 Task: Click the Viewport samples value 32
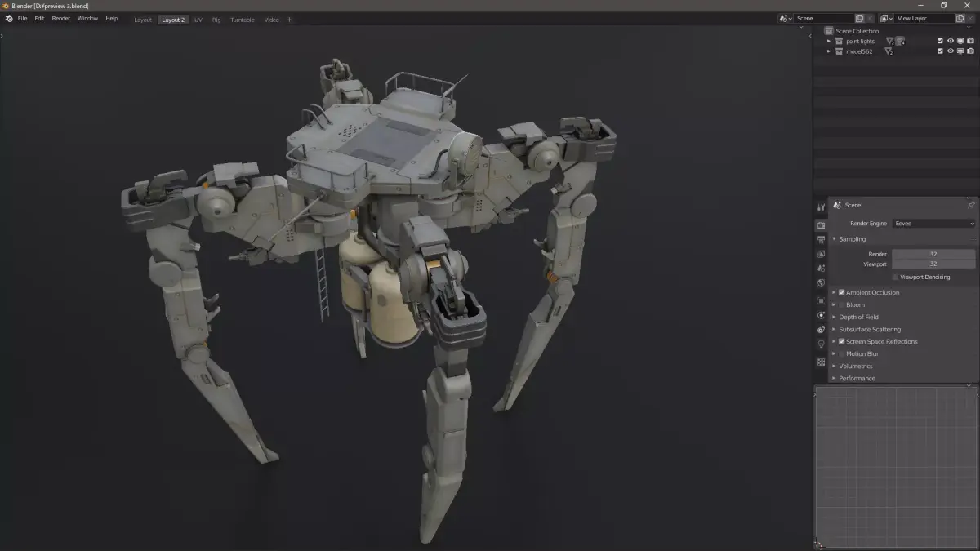933,264
